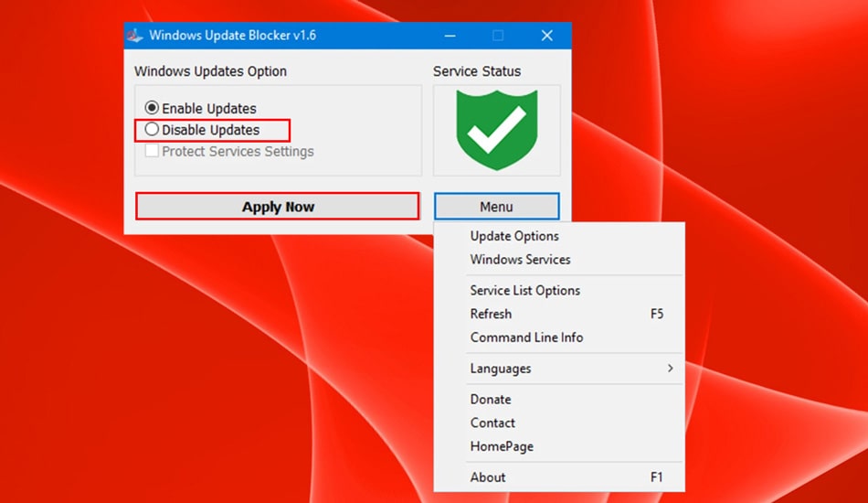
Task: Click the Service Status label
Action: click(477, 71)
